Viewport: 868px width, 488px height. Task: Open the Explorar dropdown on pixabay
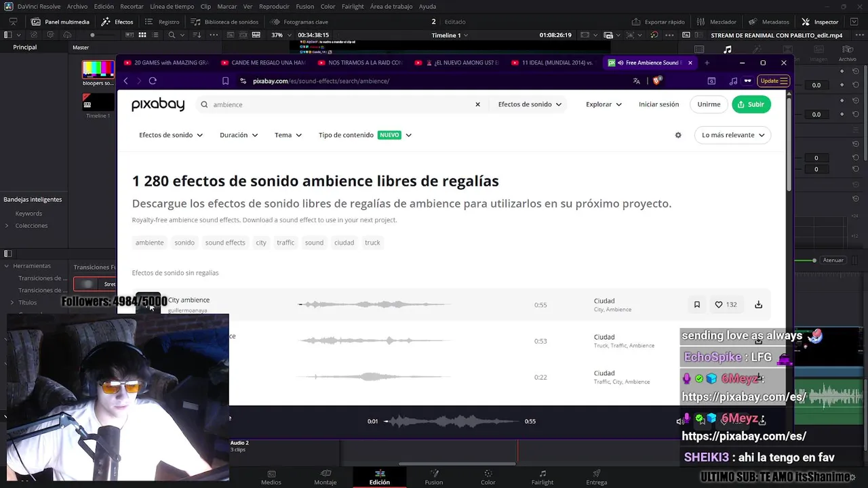coord(604,104)
